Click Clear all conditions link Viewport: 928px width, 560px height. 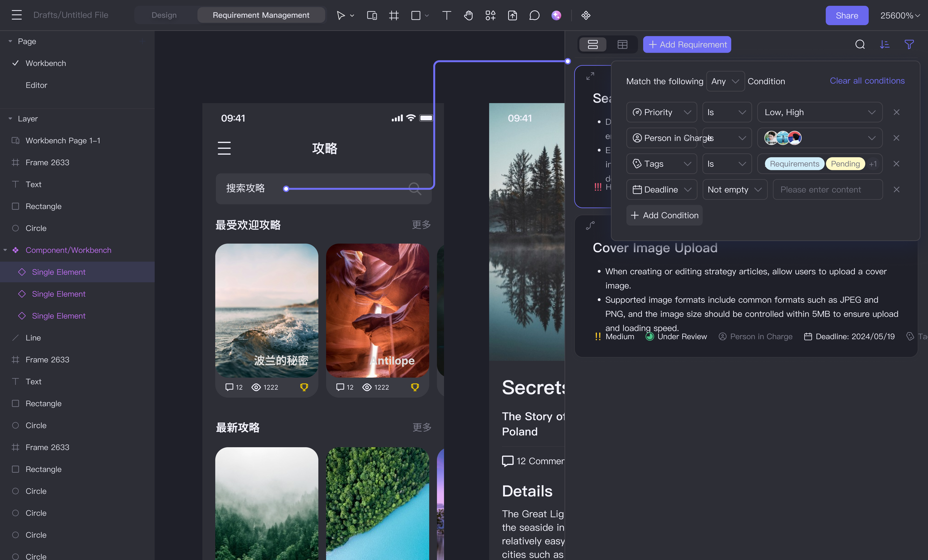pyautogui.click(x=867, y=81)
